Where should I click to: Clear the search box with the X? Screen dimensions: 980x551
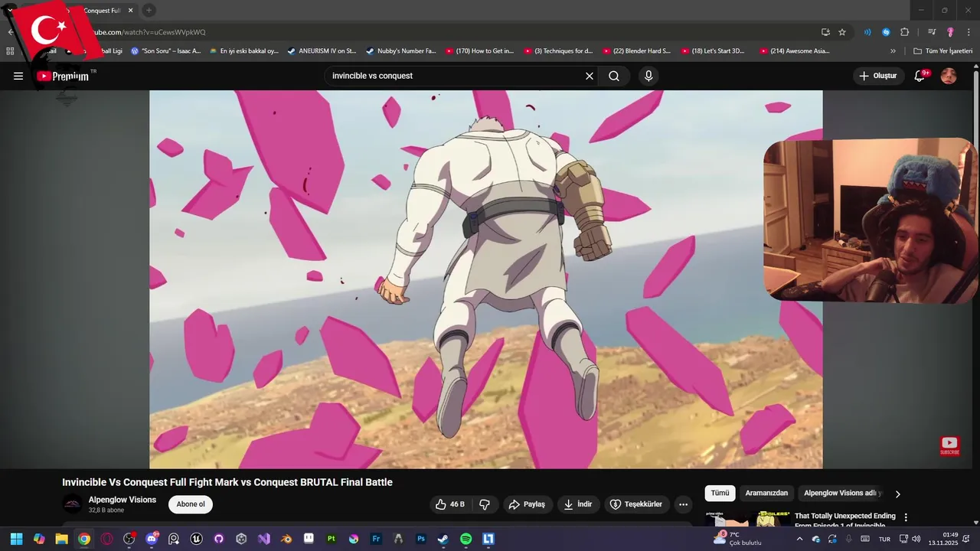(590, 76)
